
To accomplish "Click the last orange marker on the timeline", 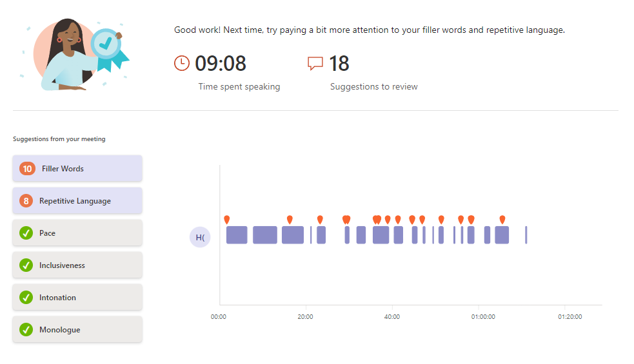I will coord(502,220).
